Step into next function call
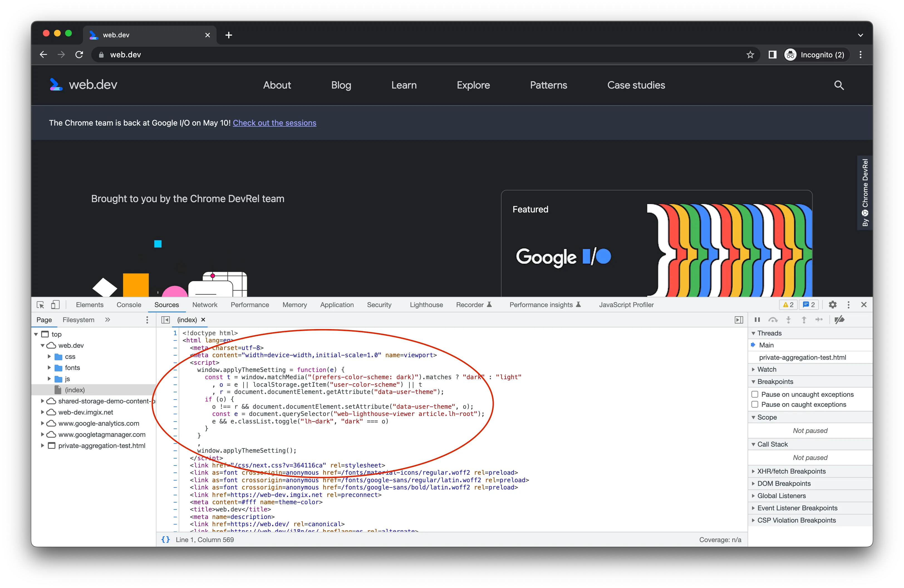The width and height of the screenshot is (904, 588). tap(788, 320)
